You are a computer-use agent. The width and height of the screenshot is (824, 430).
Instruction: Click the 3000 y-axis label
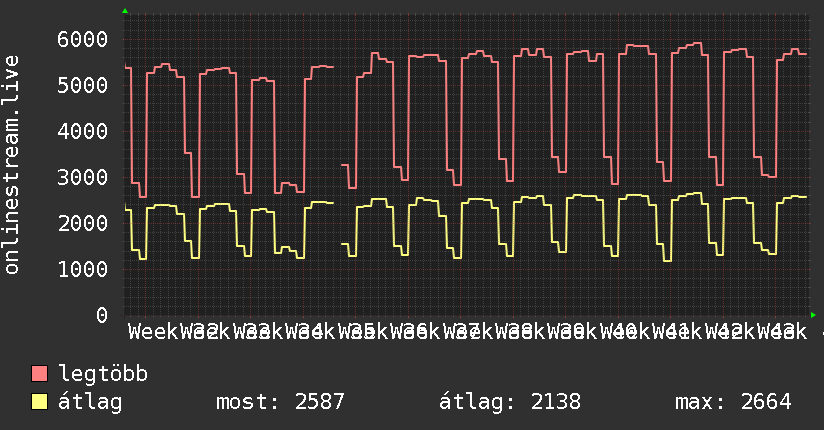[83, 177]
